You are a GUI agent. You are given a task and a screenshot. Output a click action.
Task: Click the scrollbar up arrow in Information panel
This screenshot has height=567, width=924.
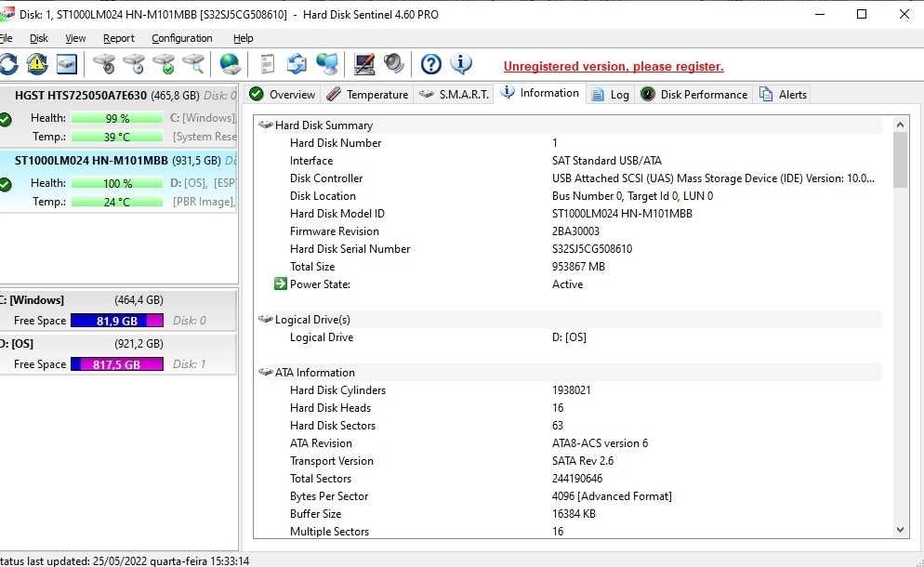coord(900,125)
